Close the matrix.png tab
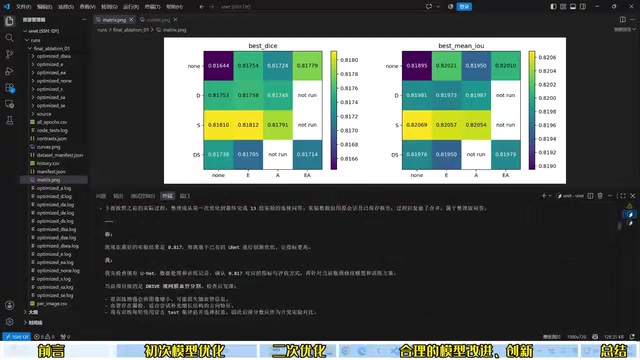The image size is (640, 360). point(131,20)
